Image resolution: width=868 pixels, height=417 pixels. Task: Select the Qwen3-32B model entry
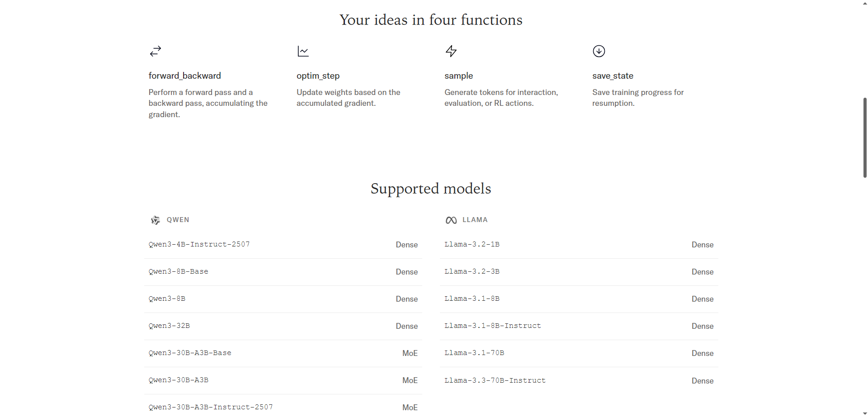tap(169, 326)
